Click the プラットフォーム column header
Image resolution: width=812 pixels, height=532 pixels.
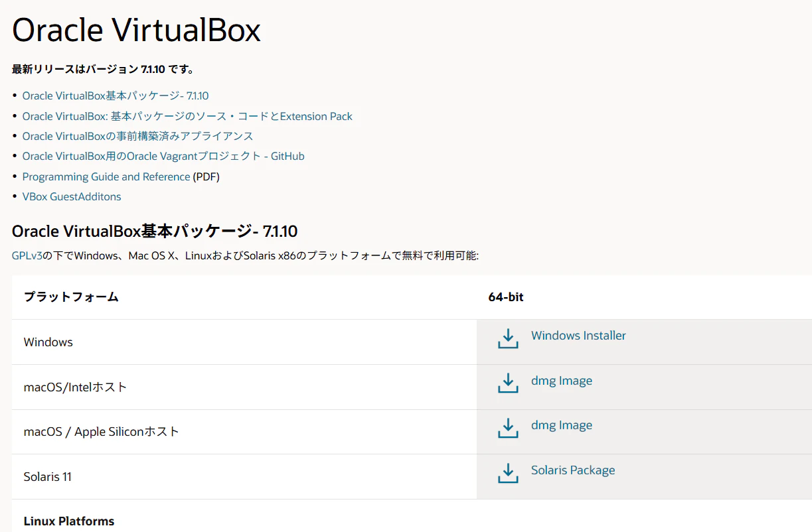[71, 297]
